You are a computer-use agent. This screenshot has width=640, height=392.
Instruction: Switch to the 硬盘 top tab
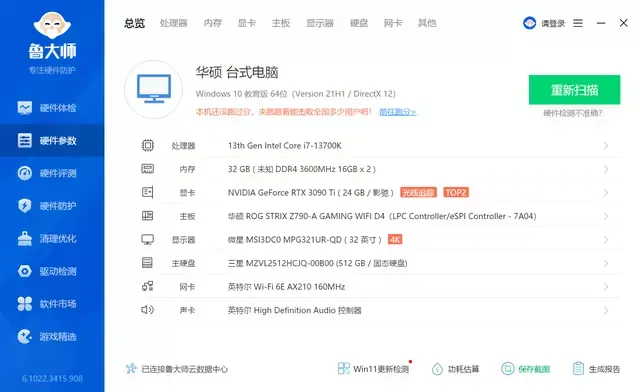tap(359, 23)
